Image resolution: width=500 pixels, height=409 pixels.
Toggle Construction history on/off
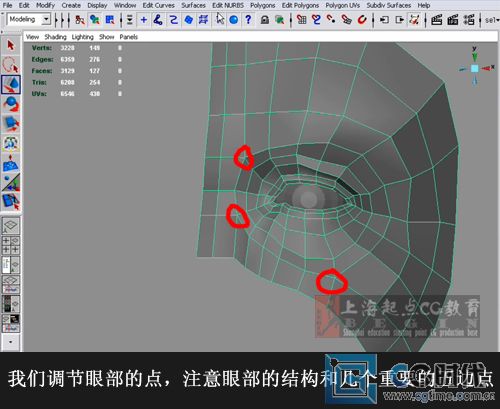414,20
